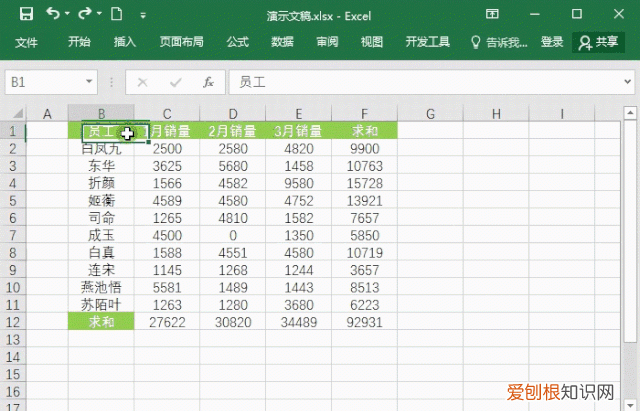Screen dimensions: 640x411
Task: Click cell containing 司命
Action: pyautogui.click(x=101, y=218)
